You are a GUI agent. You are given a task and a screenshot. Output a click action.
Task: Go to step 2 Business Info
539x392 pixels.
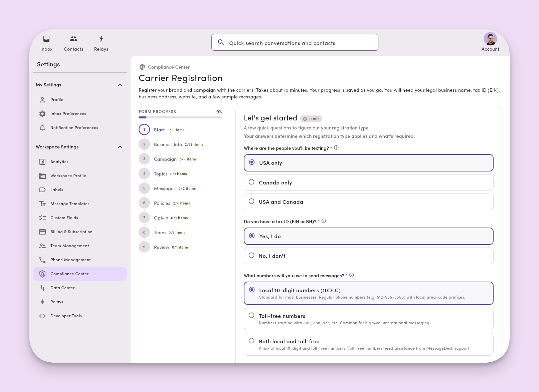coord(171,144)
